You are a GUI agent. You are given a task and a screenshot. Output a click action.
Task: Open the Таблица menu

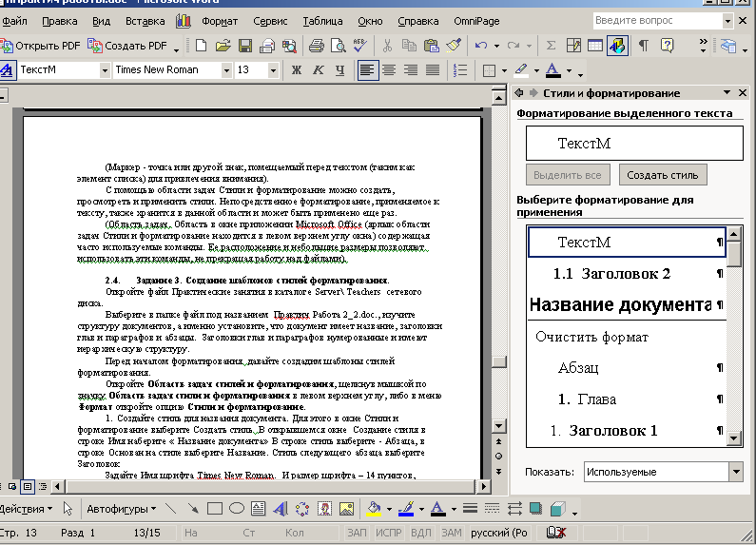tap(322, 21)
